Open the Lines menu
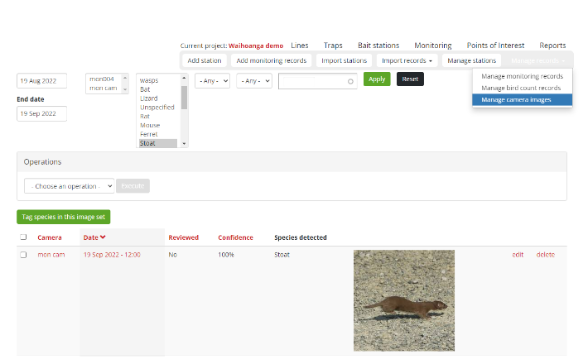This screenshot has height=364, width=588. pyautogui.click(x=299, y=45)
